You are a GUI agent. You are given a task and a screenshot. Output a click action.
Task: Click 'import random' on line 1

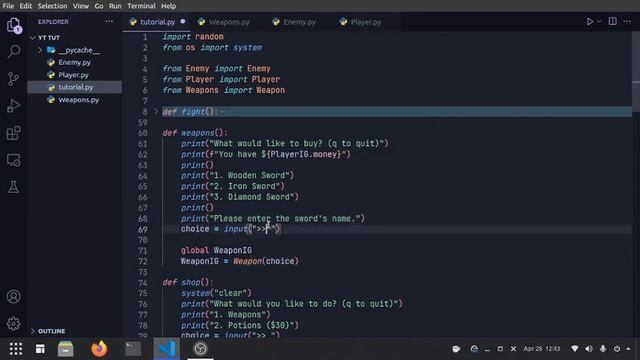point(193,37)
